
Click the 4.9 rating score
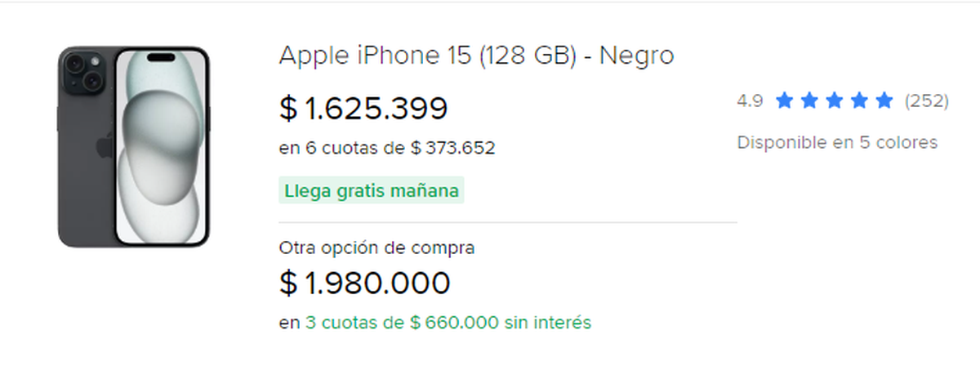pyautogui.click(x=750, y=101)
